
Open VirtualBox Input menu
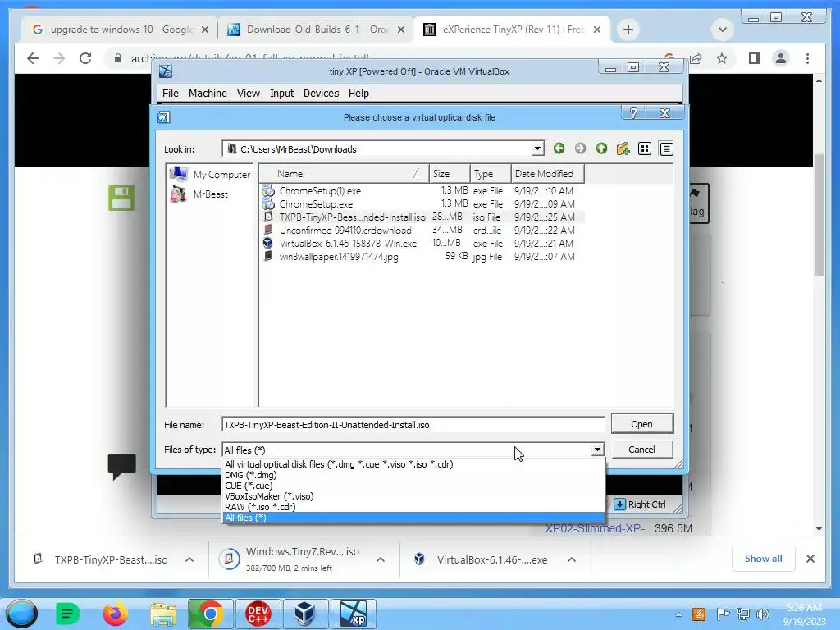coord(282,94)
